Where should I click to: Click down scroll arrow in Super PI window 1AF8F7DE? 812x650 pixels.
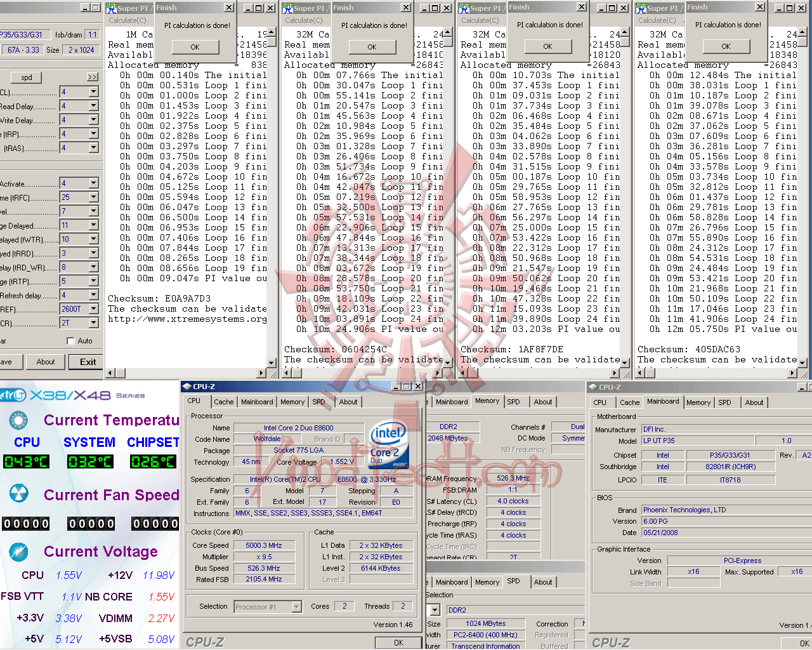[x=624, y=363]
